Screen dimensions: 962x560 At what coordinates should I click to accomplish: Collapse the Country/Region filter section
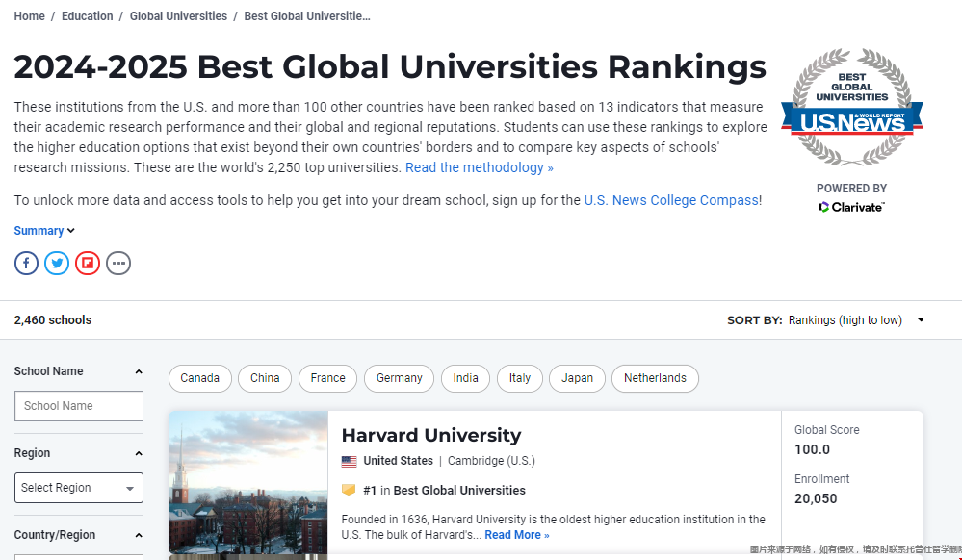(139, 536)
